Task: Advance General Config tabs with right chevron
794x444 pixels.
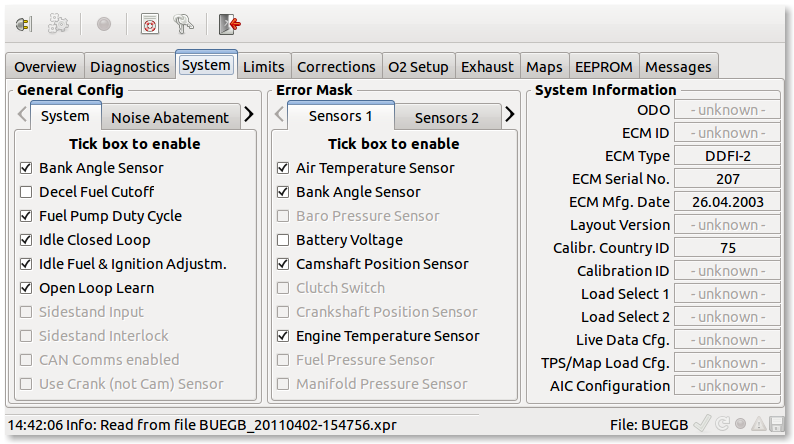Action: (x=249, y=114)
